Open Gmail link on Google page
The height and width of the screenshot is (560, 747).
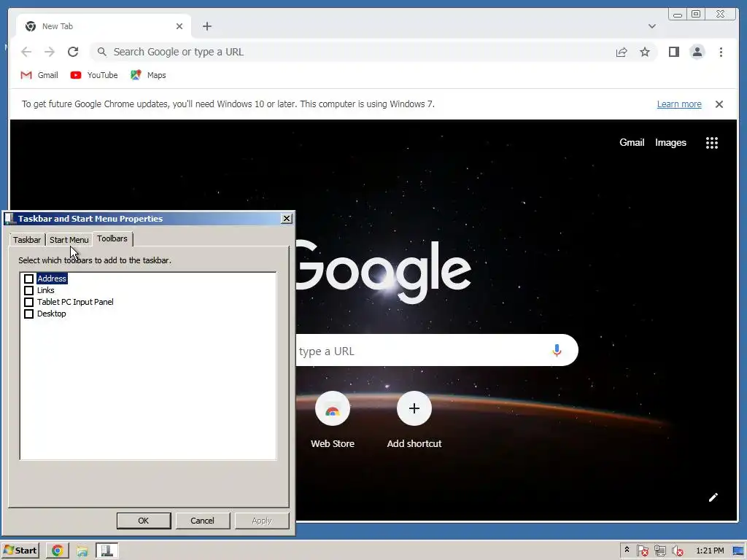(x=632, y=142)
